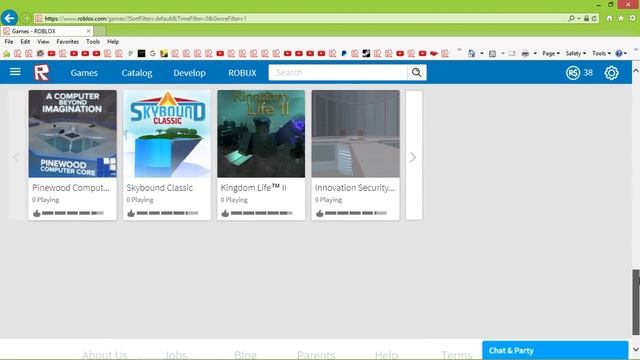Go to Catalog in the navigation bar
Screen dimensions: 640x360
[137, 73]
